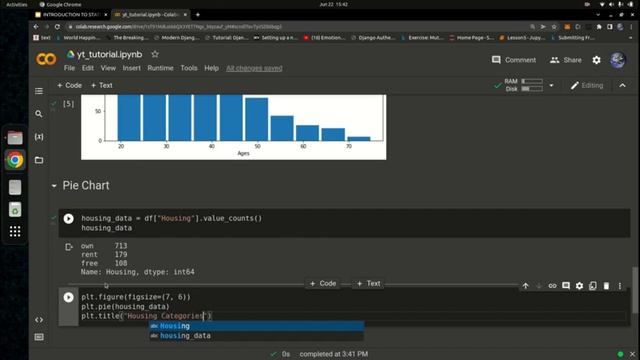This screenshot has height=360, width=640.
Task: Collapse the header with the up chevron
Action: click(622, 85)
